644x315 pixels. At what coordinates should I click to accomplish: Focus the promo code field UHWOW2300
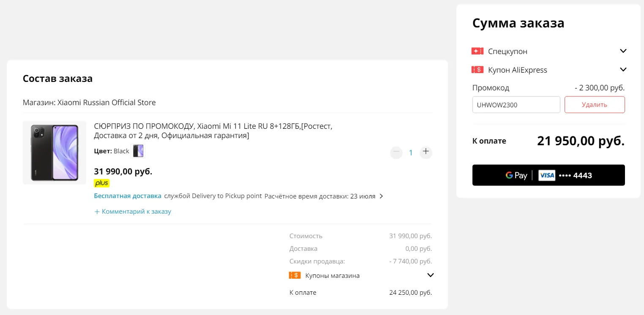tap(516, 105)
